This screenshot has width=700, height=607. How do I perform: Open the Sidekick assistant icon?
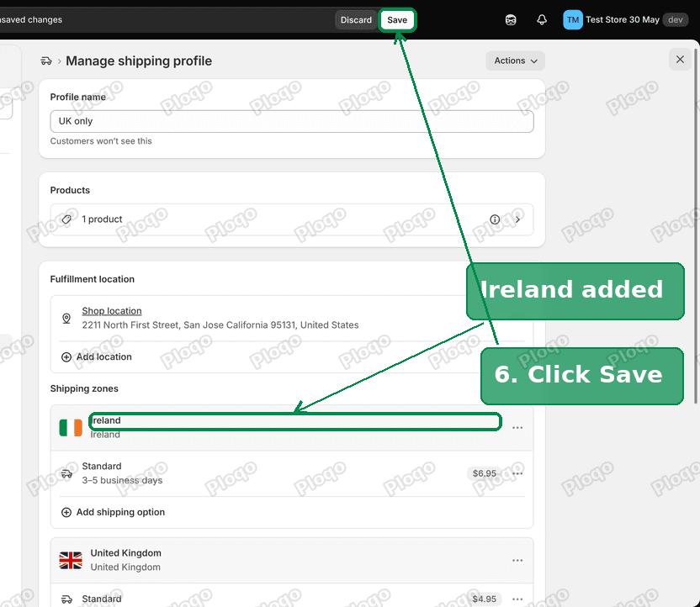click(x=511, y=20)
